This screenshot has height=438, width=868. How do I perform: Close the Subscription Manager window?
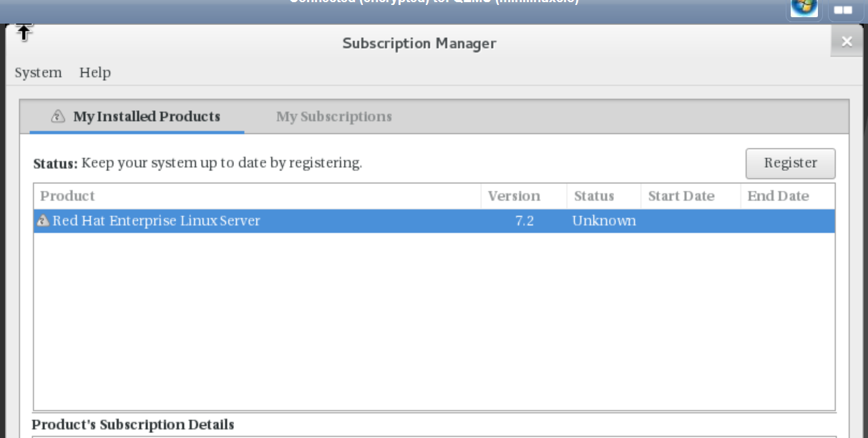click(x=847, y=42)
